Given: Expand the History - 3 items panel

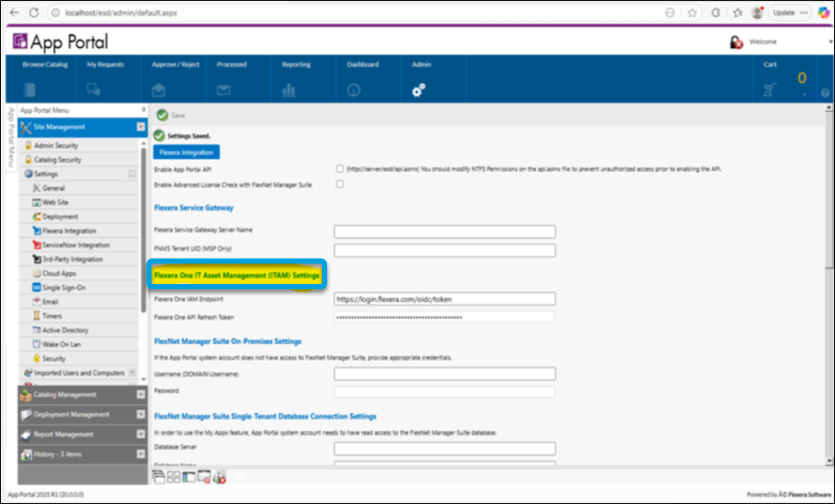Looking at the screenshot, I should pos(140,454).
